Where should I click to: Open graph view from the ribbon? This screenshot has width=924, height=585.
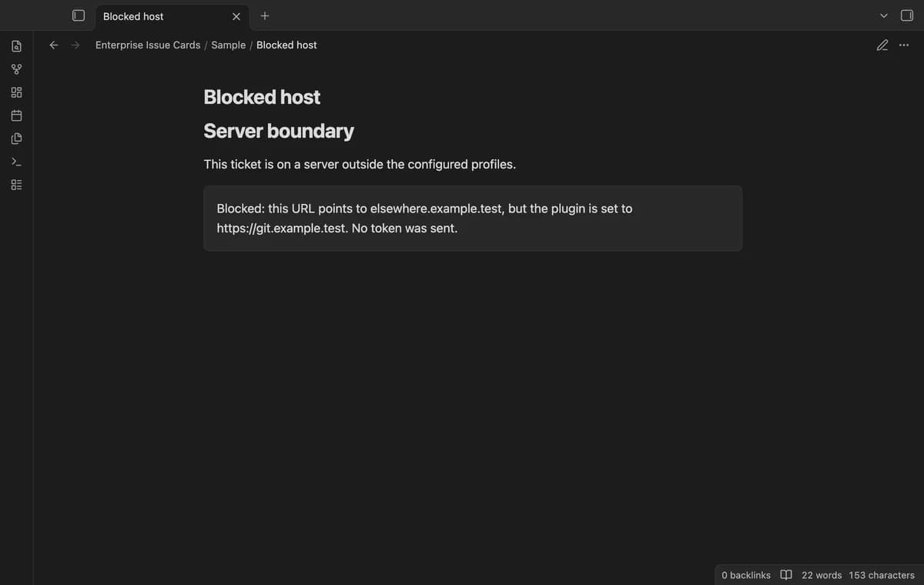pyautogui.click(x=16, y=69)
